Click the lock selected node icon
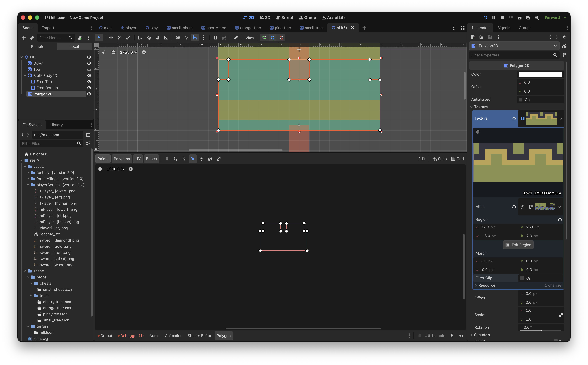 215,38
